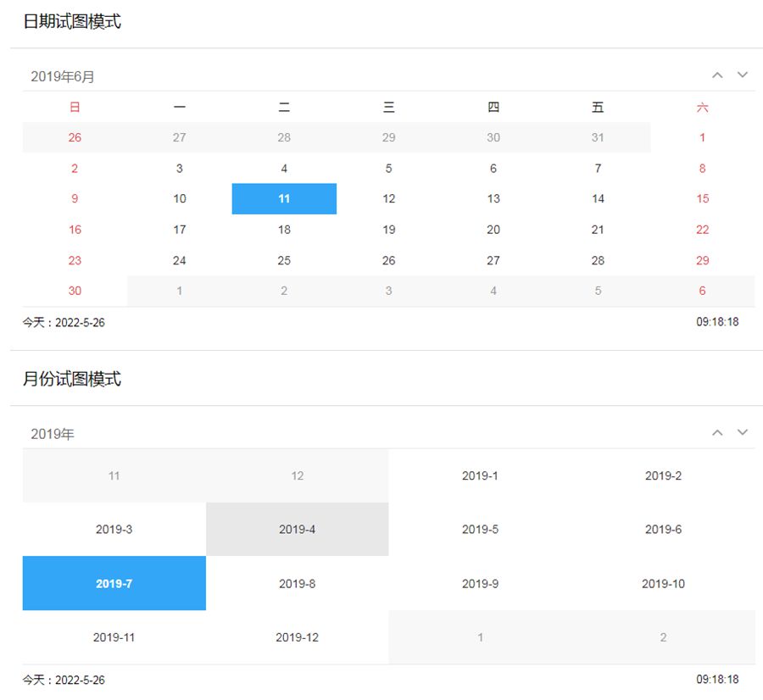Choose the 2019-4 month cell
Viewport: 763px width, 700px height.
click(x=297, y=530)
